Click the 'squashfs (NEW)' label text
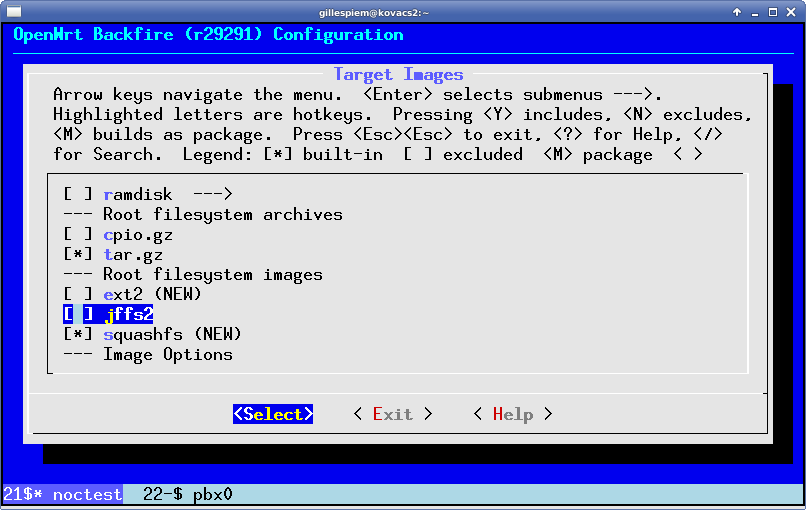 coord(173,335)
